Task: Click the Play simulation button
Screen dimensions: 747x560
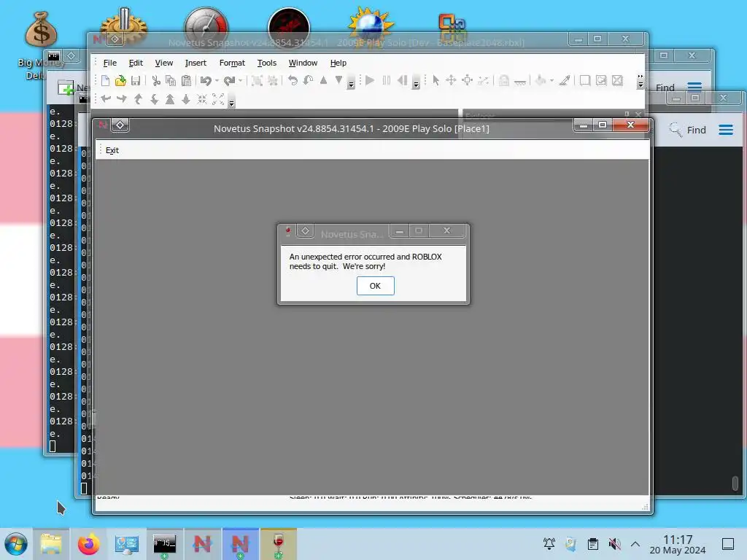Action: [x=370, y=80]
